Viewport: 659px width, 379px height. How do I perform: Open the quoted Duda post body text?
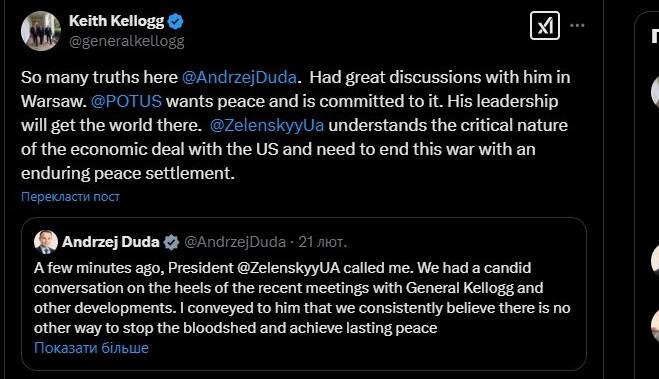point(302,298)
